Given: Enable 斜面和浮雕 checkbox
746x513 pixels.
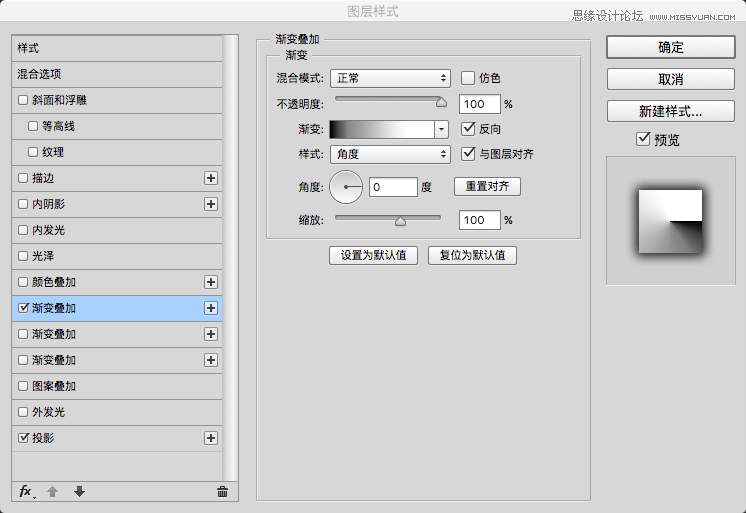Looking at the screenshot, I should point(23,100).
